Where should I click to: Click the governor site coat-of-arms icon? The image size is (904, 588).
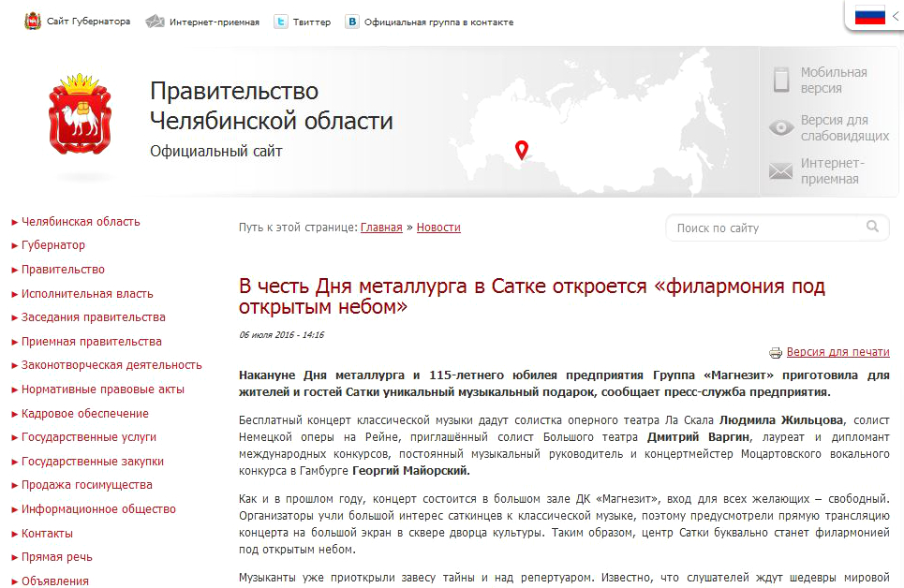(x=33, y=22)
